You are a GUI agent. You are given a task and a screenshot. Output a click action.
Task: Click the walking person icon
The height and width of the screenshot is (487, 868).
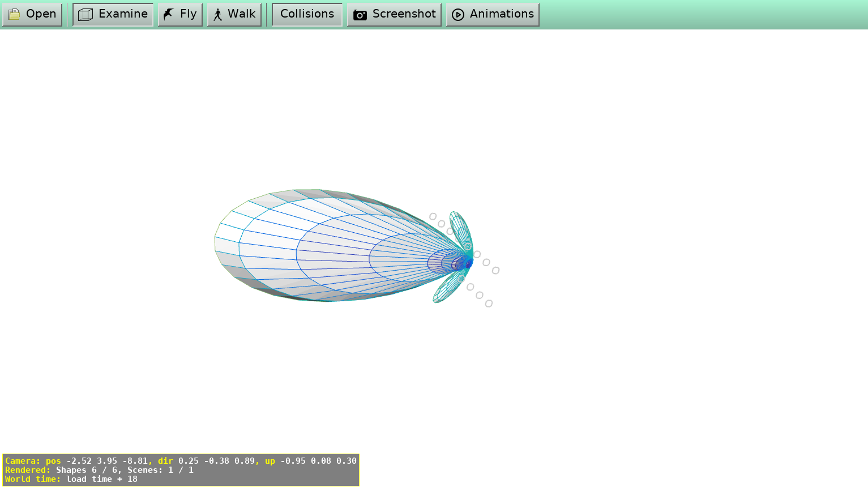pyautogui.click(x=218, y=15)
